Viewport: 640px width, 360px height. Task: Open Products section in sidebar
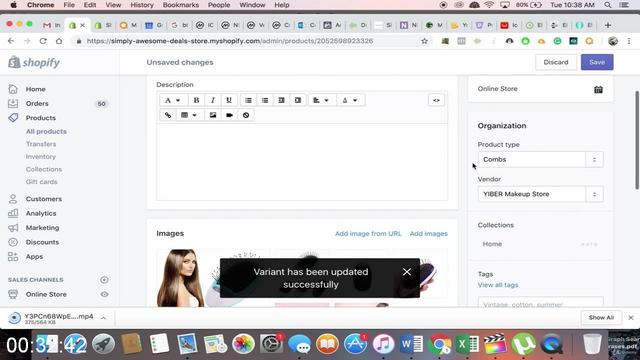pos(40,118)
